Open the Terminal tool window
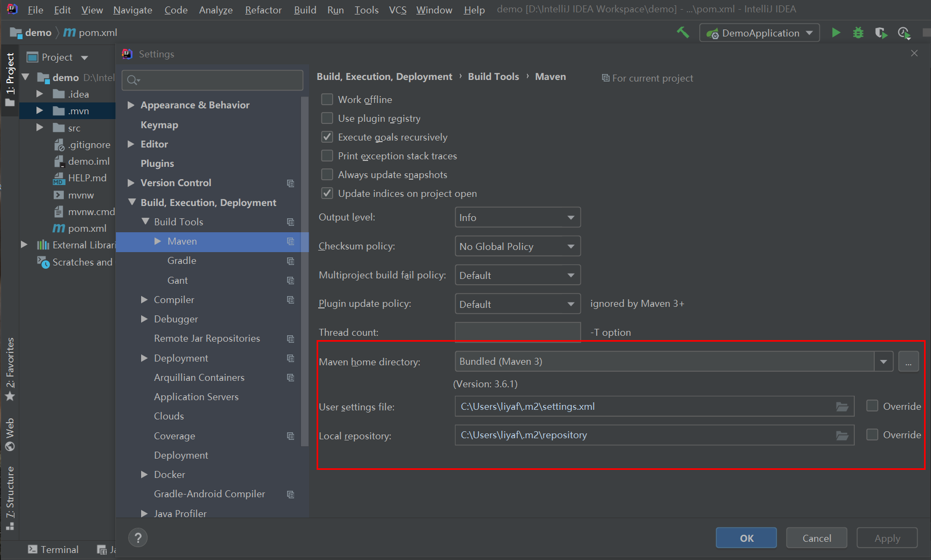The image size is (931, 560). pyautogui.click(x=53, y=549)
